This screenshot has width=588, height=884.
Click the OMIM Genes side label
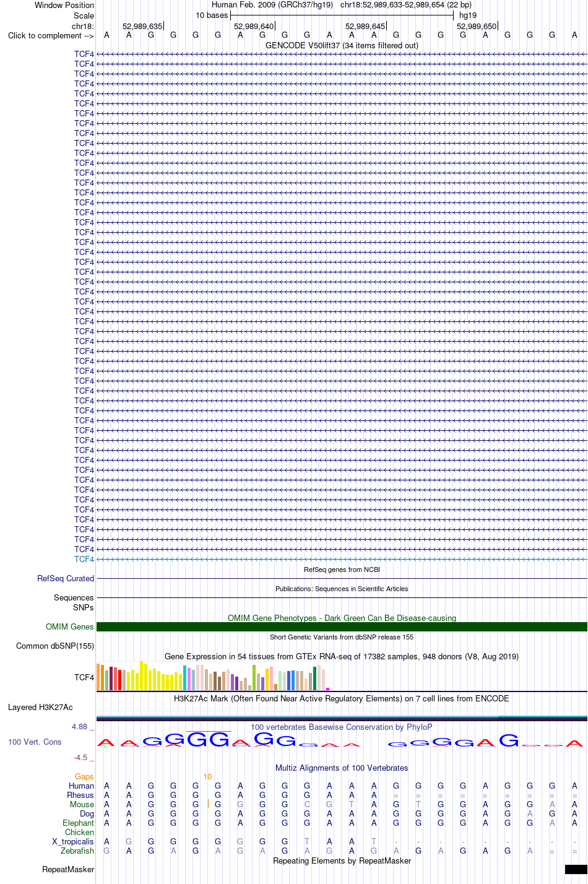70,627
